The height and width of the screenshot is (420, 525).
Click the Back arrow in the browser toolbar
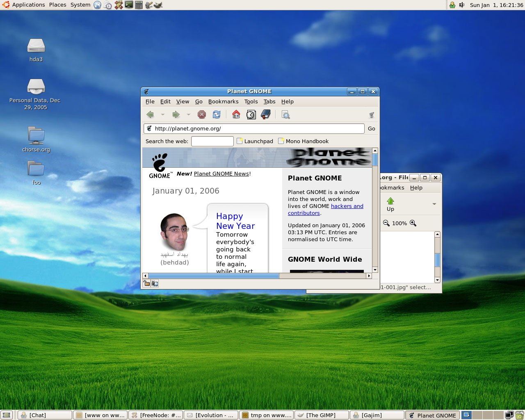(150, 115)
